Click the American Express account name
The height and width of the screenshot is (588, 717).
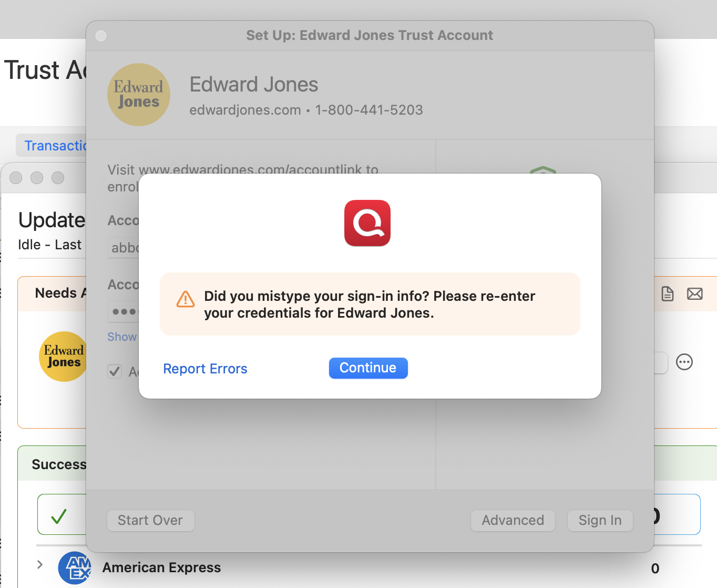162,567
